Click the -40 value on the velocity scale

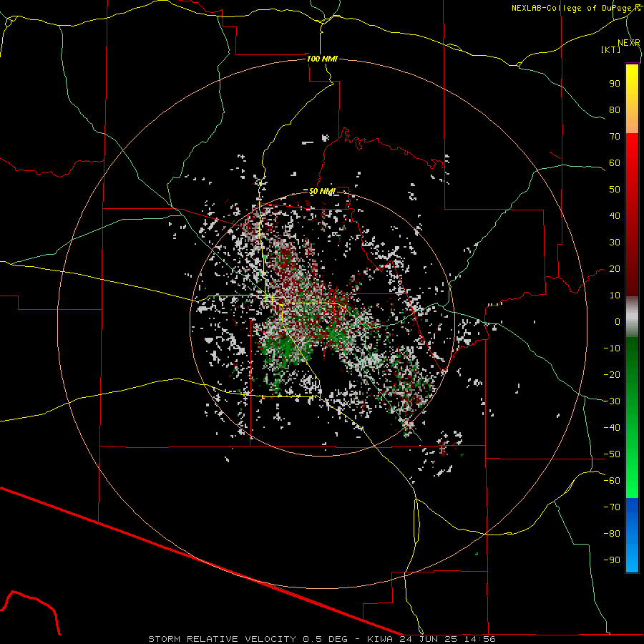tap(612, 428)
